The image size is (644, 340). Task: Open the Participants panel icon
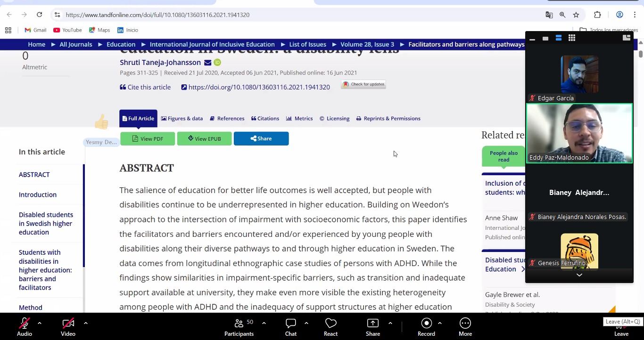pos(239,324)
